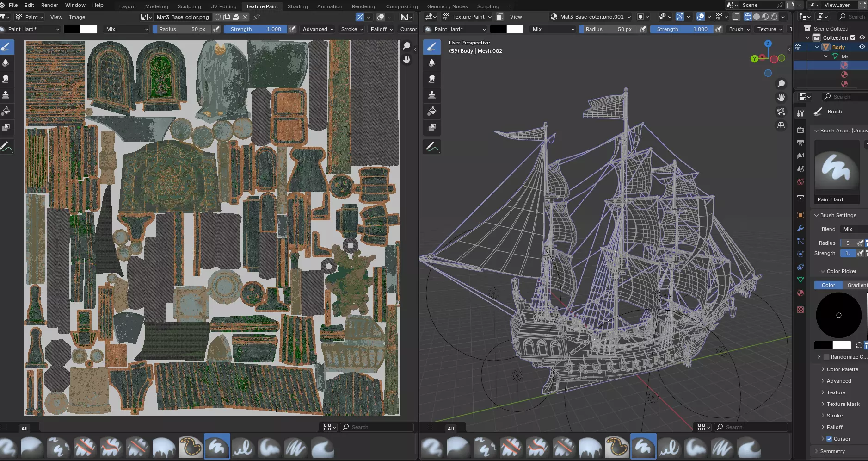Toggle Collection exclude checkbox in outliner

click(853, 38)
